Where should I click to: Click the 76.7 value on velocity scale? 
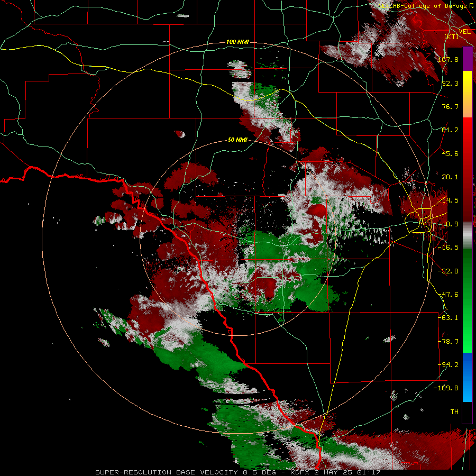pyautogui.click(x=450, y=106)
